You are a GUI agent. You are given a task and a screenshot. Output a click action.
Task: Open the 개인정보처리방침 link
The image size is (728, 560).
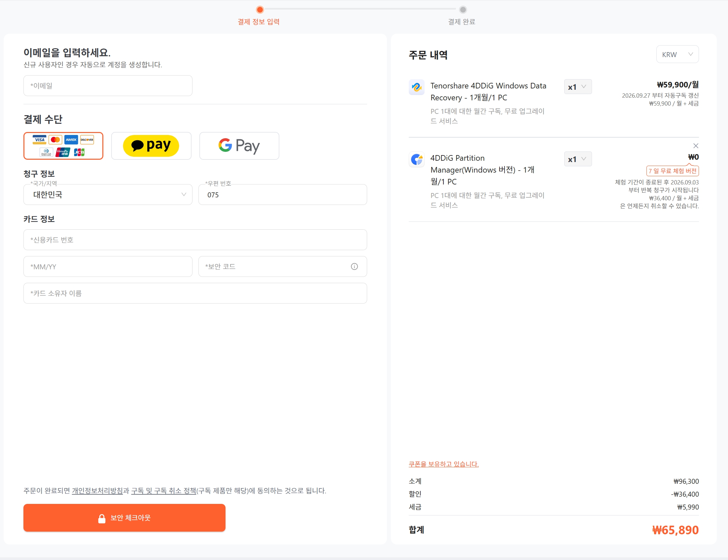97,491
